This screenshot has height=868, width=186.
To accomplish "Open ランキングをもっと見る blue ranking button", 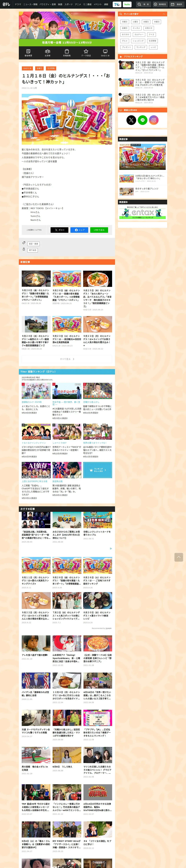I will point(97,470).
